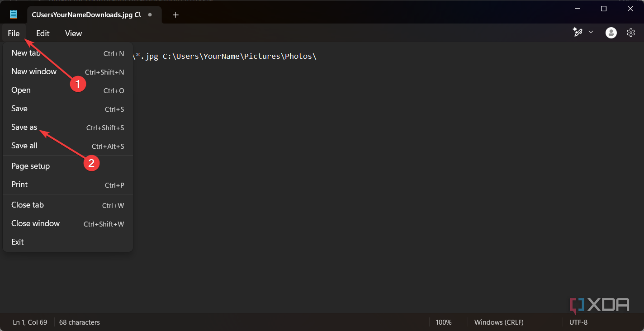The height and width of the screenshot is (331, 644).
Task: Click "Exit" to quit Notepad
Action: point(17,241)
